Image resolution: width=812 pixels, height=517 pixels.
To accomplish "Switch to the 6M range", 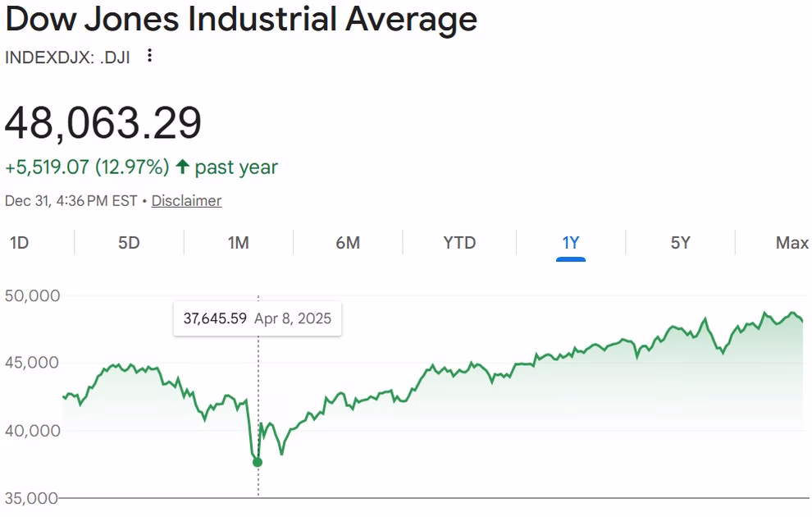I will [x=346, y=243].
